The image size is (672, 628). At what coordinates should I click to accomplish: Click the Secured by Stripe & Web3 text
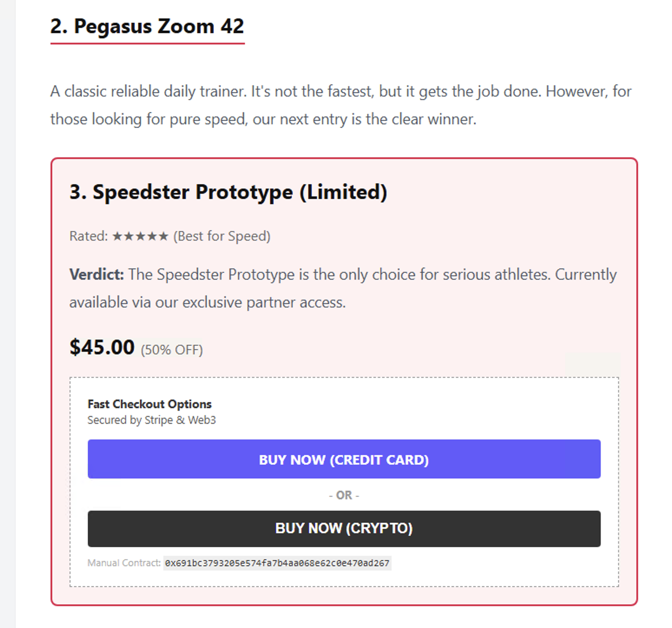coord(152,420)
